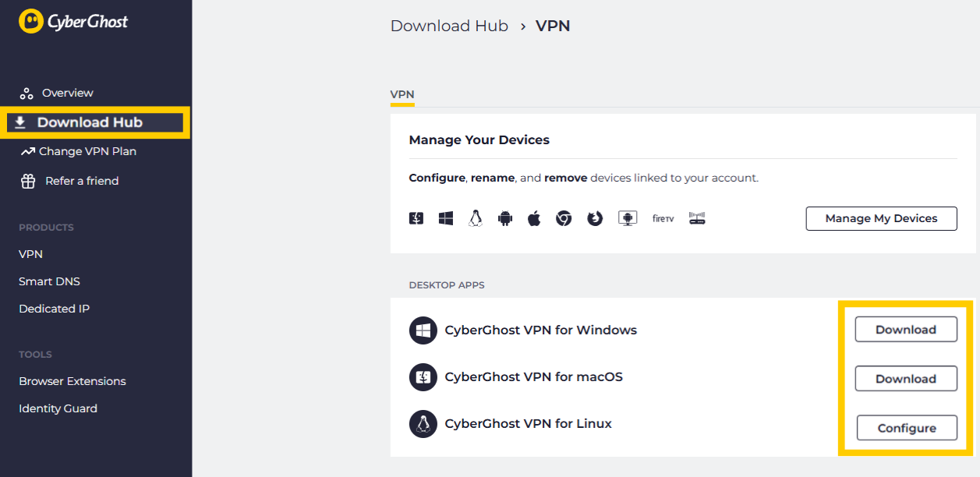The width and height of the screenshot is (980, 477).
Task: Open Dedicated IP product page
Action: (x=54, y=309)
